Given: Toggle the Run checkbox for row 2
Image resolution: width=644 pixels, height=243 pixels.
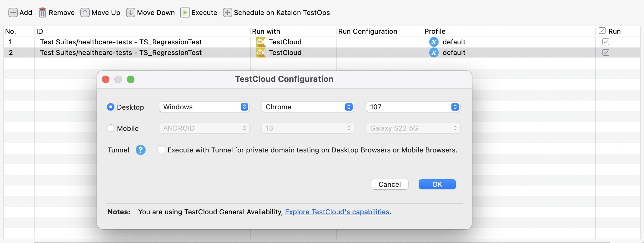Looking at the screenshot, I should pyautogui.click(x=606, y=52).
